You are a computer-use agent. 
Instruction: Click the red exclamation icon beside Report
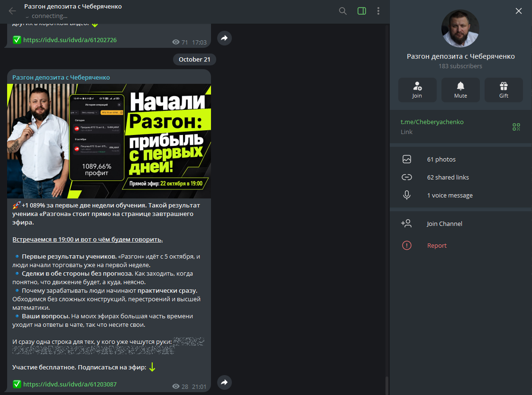[x=407, y=245]
